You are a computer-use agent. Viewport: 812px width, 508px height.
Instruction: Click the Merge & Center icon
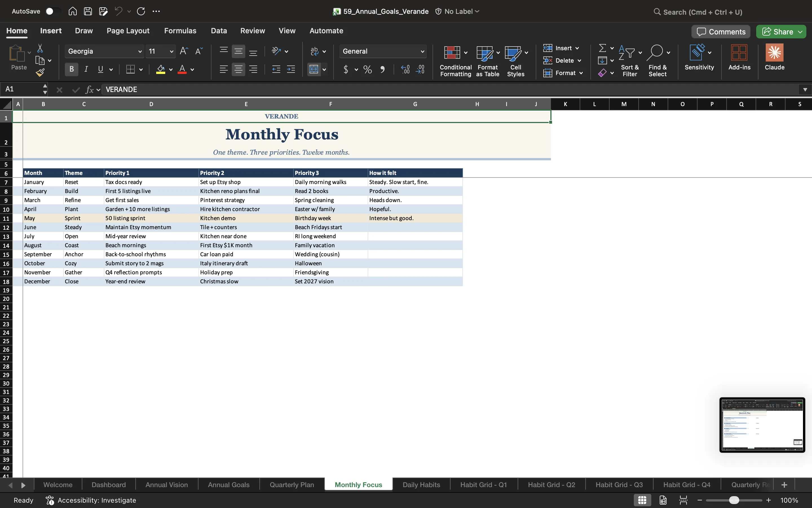pos(314,69)
